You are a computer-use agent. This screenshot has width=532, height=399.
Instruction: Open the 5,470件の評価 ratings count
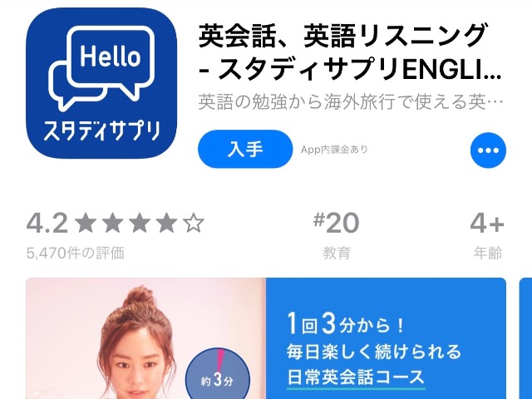click(x=76, y=253)
